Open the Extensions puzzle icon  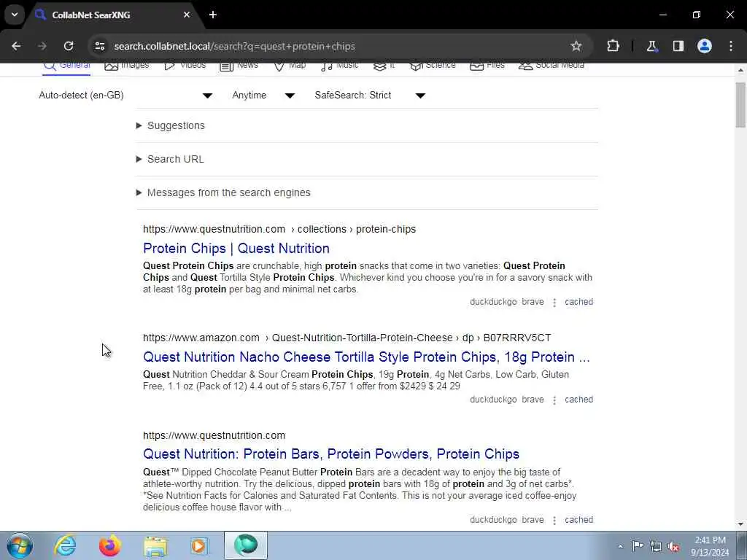click(613, 46)
